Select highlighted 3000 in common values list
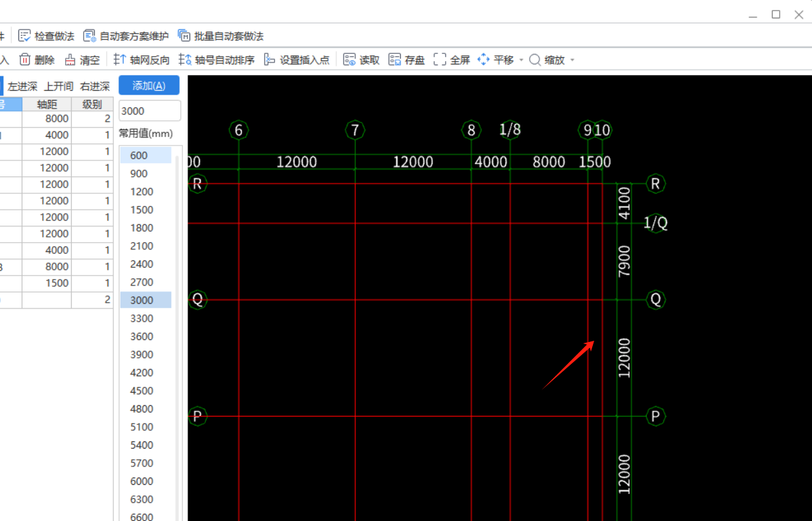Screen dimensions: 812x521 tap(146, 300)
